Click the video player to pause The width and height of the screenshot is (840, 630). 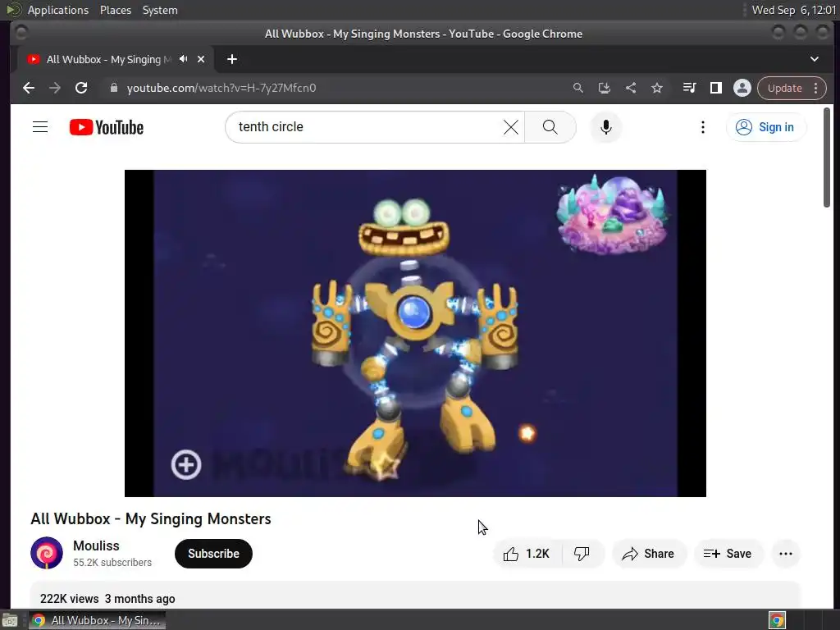pos(415,333)
